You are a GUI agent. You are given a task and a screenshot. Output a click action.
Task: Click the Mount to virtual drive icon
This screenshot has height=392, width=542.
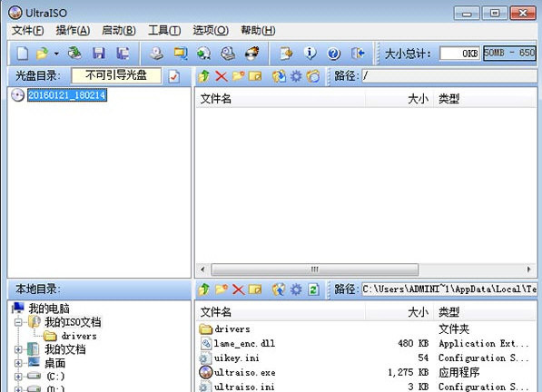(x=228, y=54)
